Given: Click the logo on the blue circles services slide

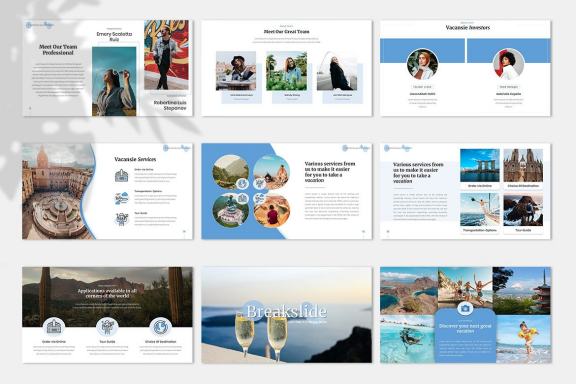Looking at the screenshot, I should (x=356, y=148).
